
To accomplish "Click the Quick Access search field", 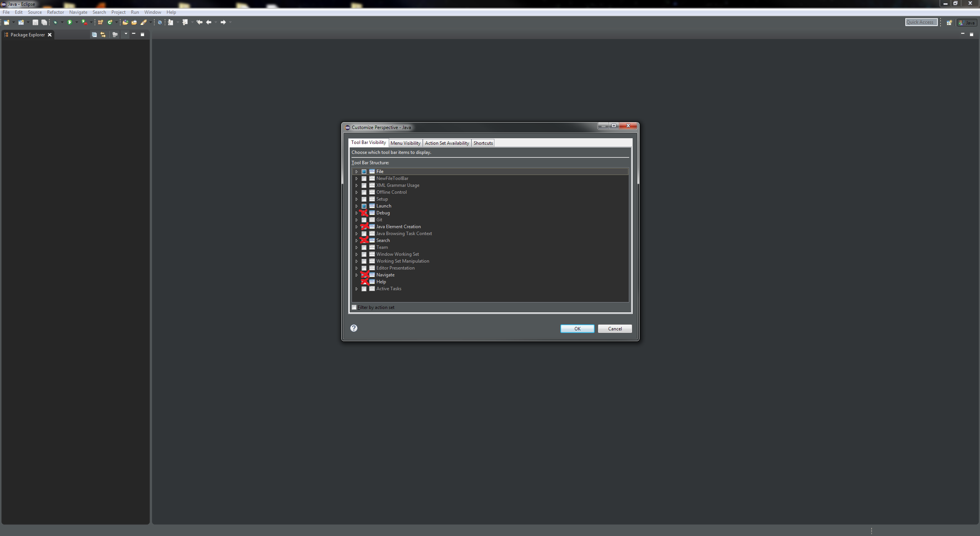I will point(921,22).
